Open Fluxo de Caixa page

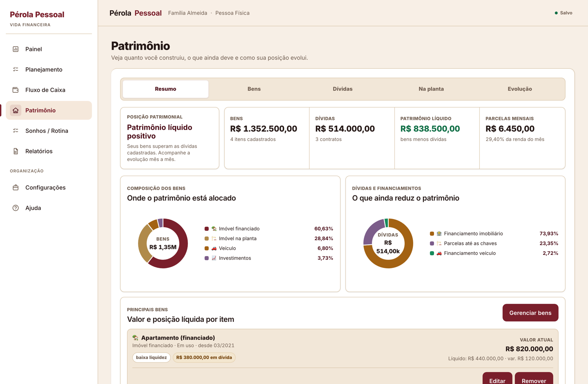pos(49,90)
